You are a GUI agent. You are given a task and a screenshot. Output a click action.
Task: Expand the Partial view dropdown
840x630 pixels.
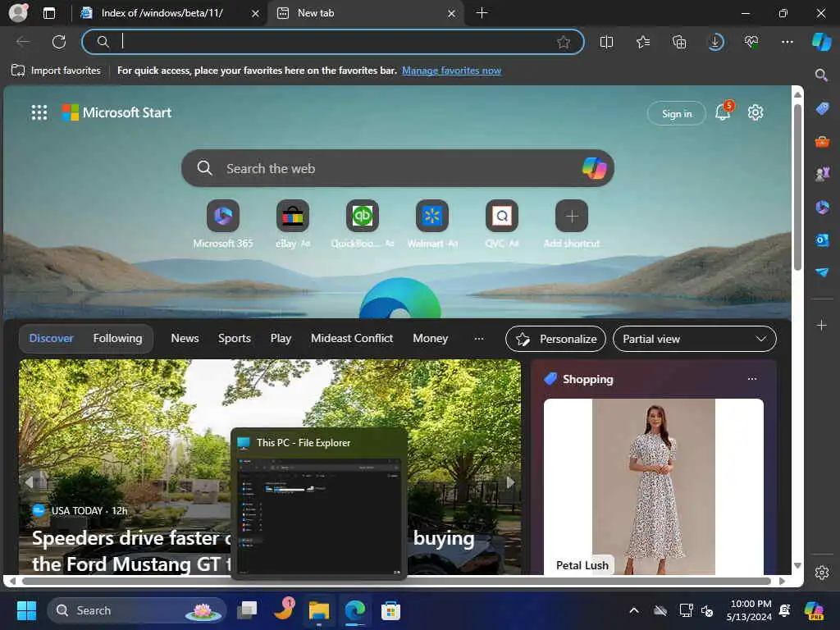coord(694,339)
